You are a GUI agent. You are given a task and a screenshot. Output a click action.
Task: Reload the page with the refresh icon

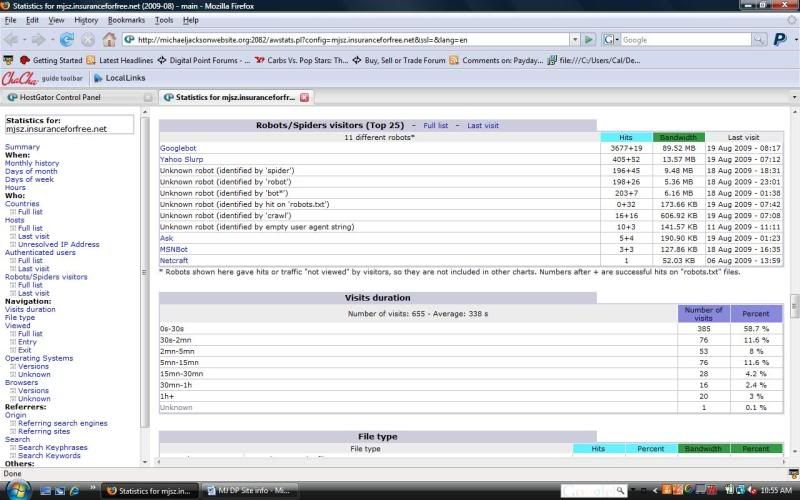click(x=67, y=39)
